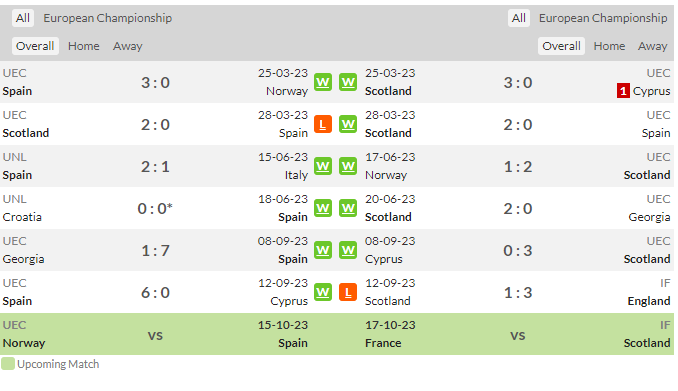Switch to the right Home tab
The image size is (678, 391).
[x=609, y=46]
